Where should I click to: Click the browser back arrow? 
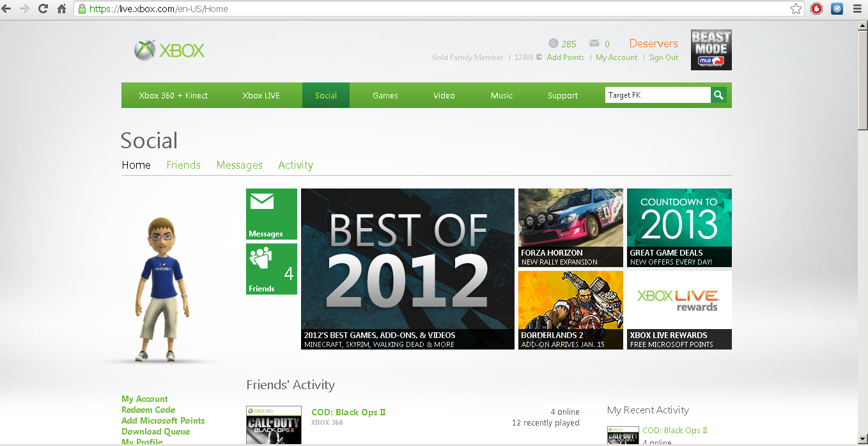[7, 9]
